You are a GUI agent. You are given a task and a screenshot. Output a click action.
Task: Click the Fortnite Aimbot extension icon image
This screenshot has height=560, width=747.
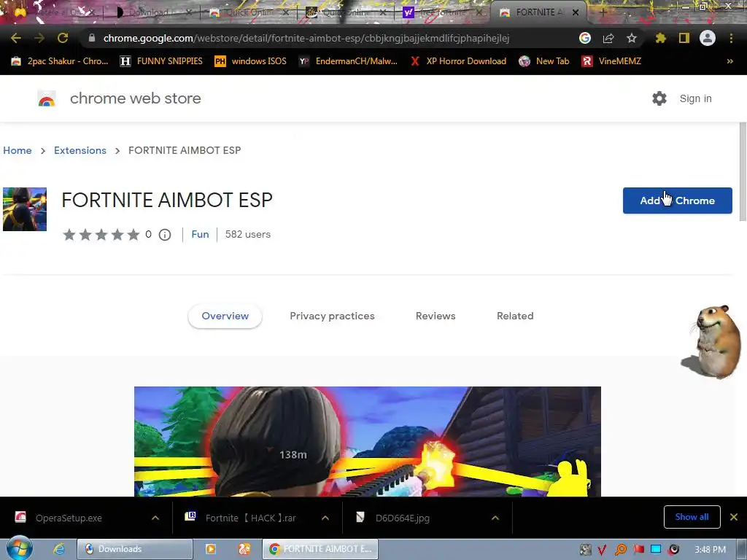[25, 209]
